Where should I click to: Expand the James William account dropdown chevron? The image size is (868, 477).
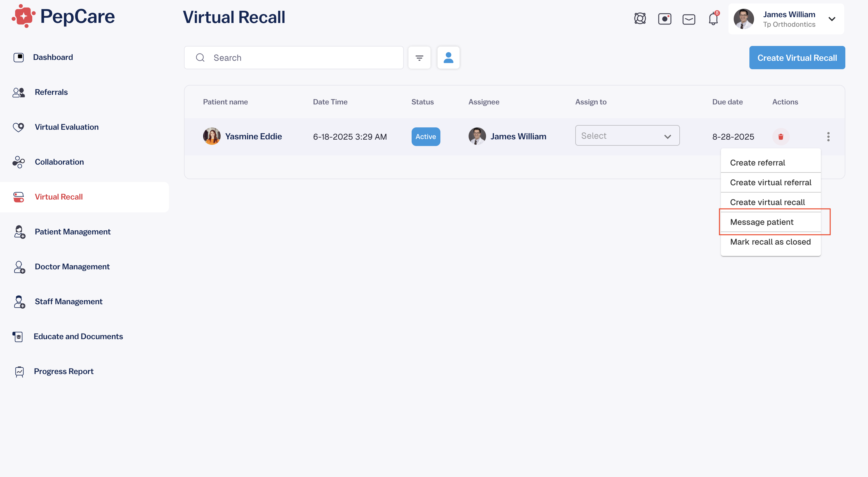click(832, 19)
